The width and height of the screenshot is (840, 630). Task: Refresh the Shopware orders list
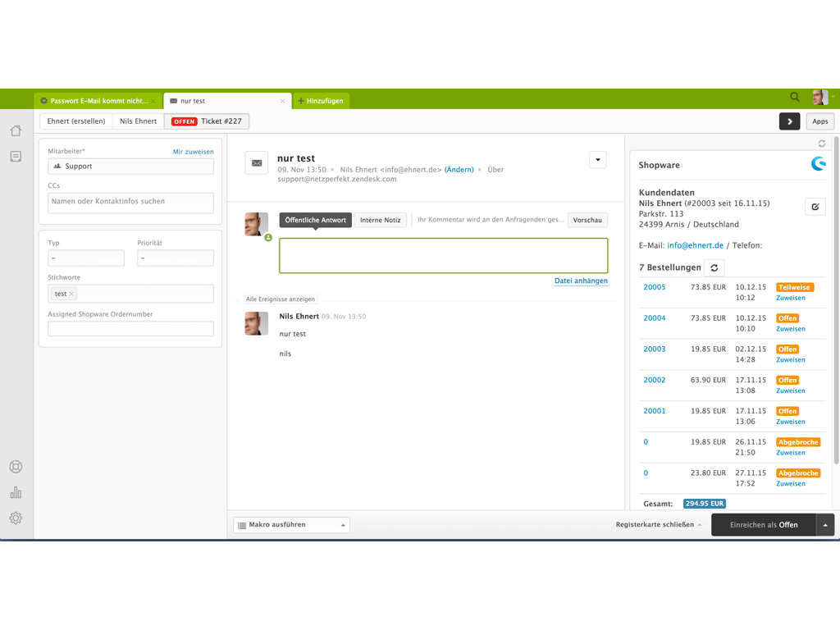pyautogui.click(x=714, y=268)
